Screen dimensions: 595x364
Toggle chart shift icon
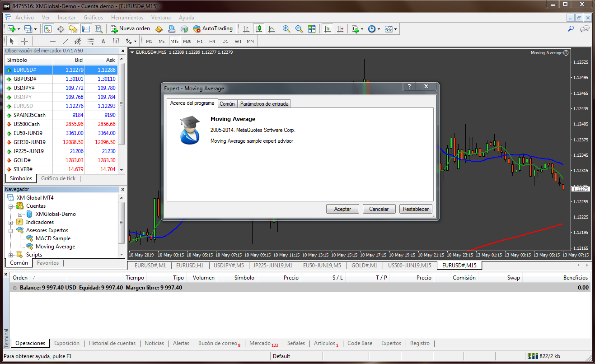click(340, 28)
